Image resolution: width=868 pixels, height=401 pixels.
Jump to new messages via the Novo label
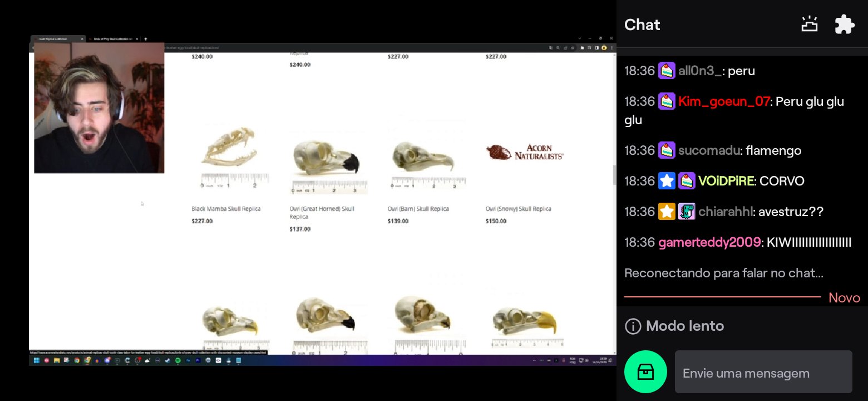coord(844,297)
